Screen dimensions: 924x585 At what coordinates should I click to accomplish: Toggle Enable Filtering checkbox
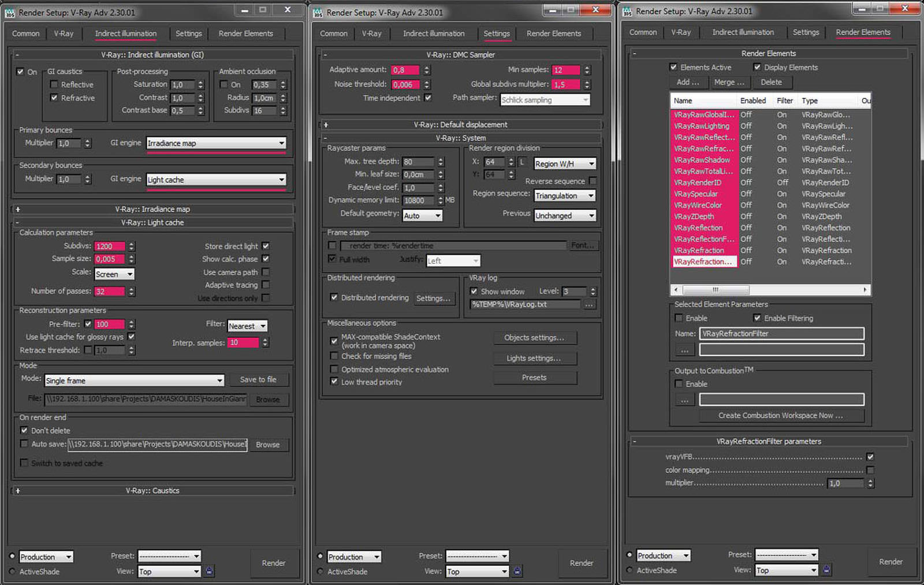tap(757, 318)
